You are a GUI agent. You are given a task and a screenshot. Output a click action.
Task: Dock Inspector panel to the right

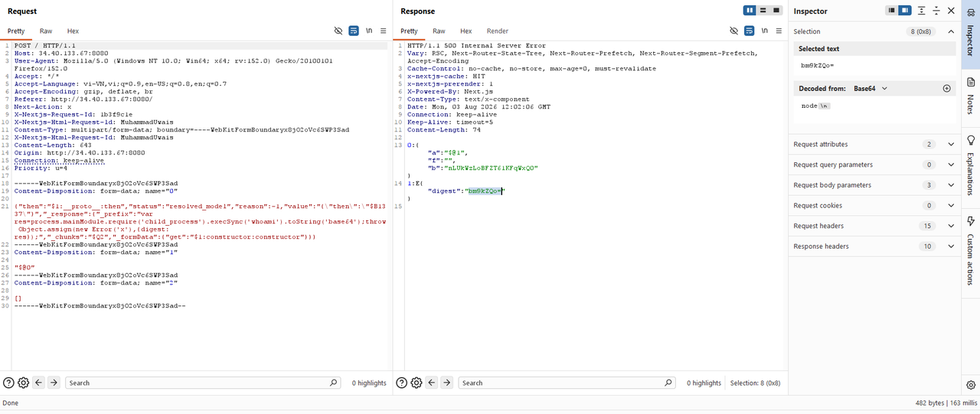(x=905, y=11)
